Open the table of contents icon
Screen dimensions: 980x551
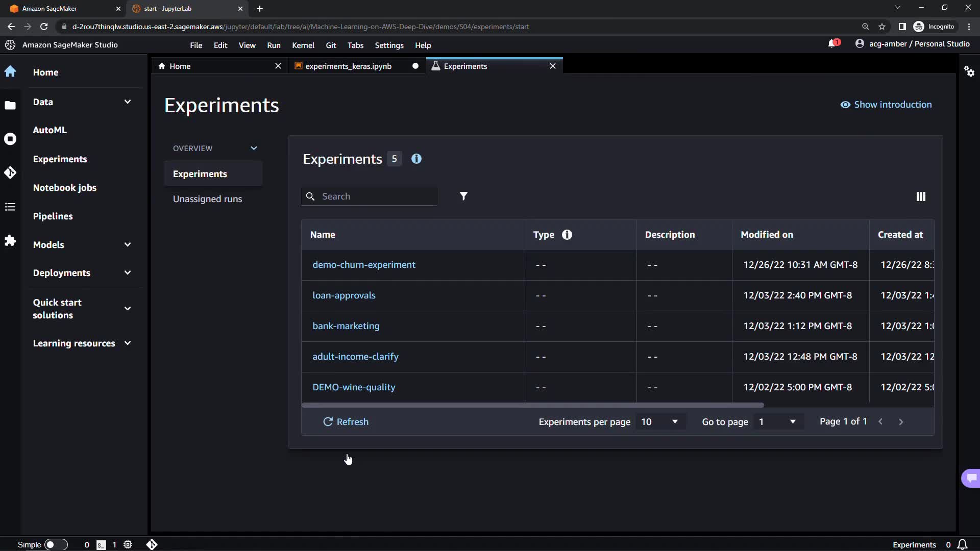tap(10, 207)
